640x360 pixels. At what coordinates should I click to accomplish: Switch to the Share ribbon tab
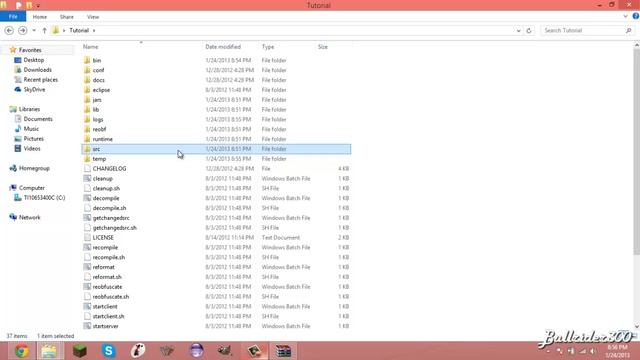pos(67,17)
